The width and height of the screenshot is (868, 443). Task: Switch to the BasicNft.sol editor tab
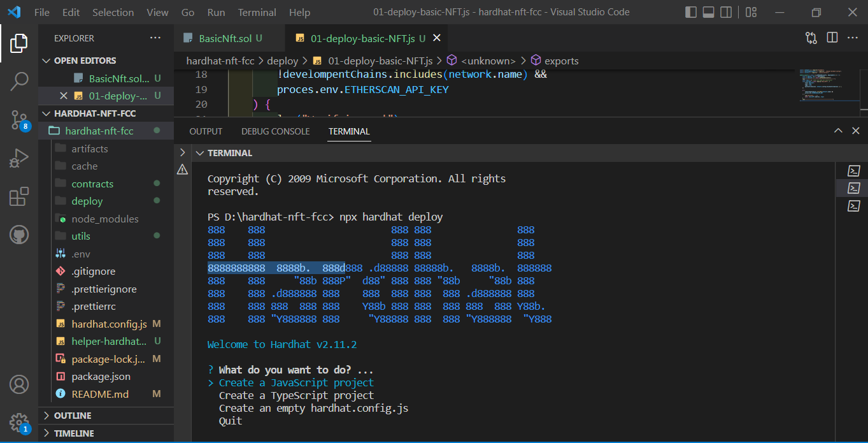(229, 38)
